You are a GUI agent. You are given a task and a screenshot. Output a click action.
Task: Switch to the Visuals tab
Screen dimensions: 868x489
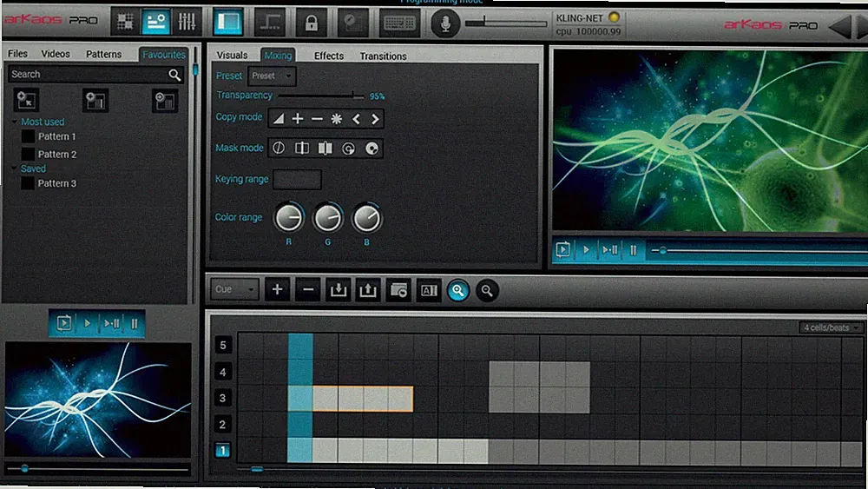(232, 55)
